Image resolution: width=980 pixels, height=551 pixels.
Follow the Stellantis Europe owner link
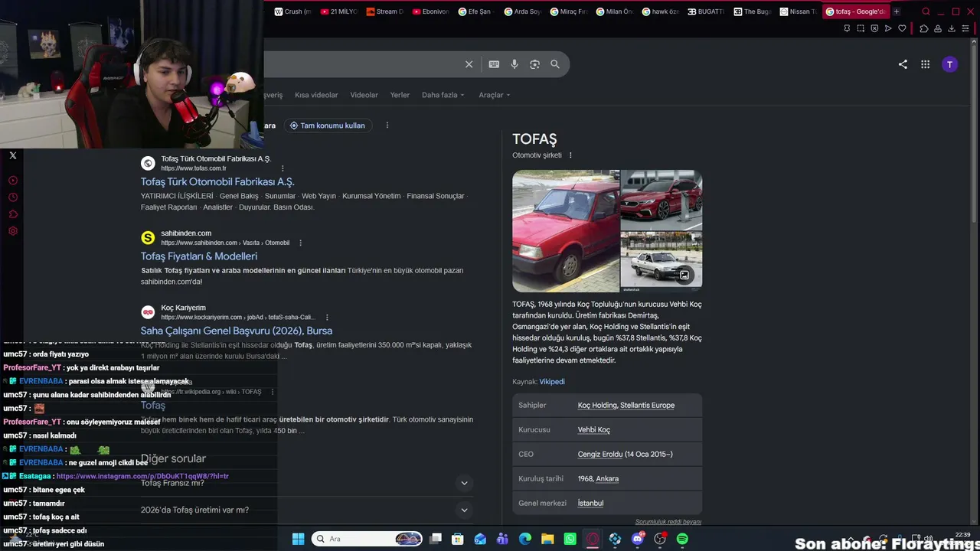coord(648,406)
